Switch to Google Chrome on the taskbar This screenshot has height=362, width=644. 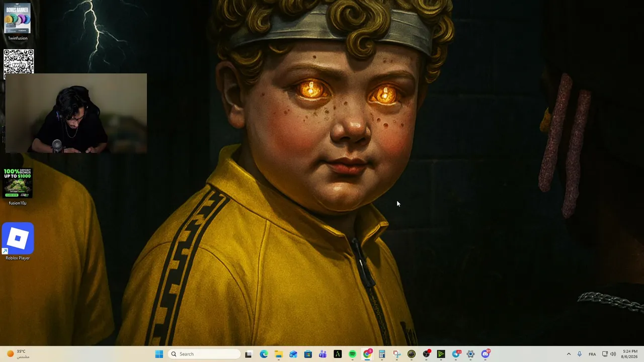[x=367, y=354]
